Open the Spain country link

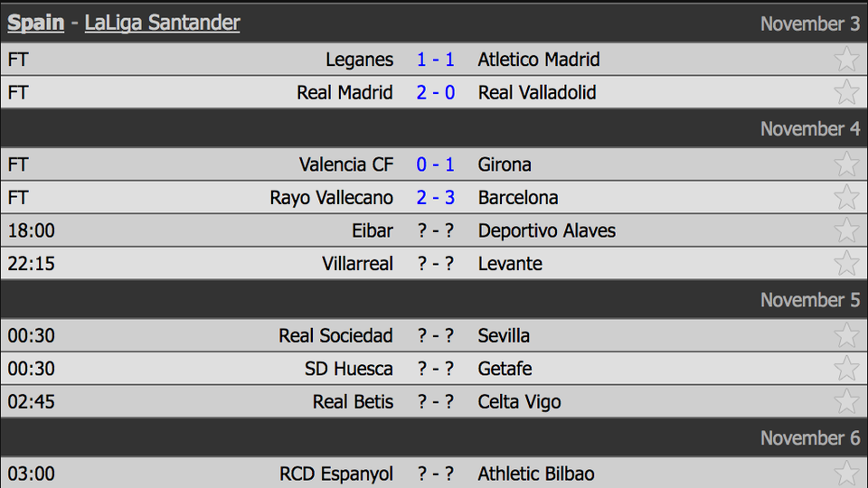pyautogui.click(x=36, y=23)
